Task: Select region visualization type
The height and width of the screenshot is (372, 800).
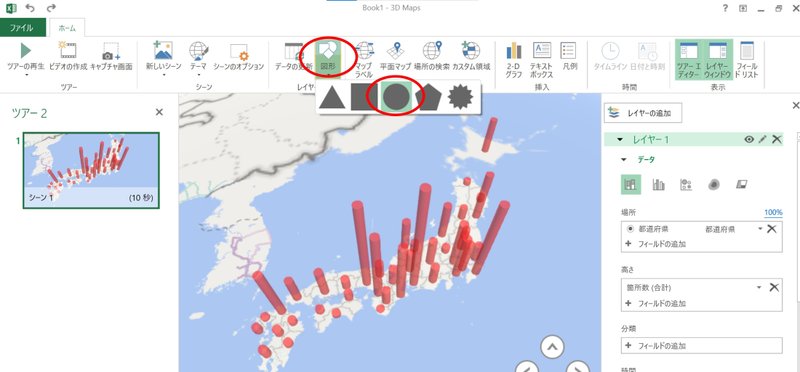Action: pyautogui.click(x=742, y=184)
